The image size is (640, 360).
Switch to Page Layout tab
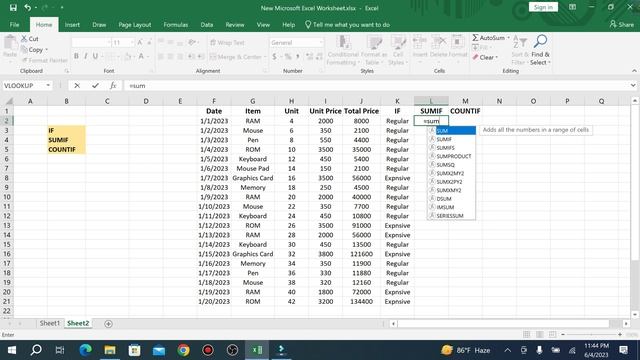point(135,24)
